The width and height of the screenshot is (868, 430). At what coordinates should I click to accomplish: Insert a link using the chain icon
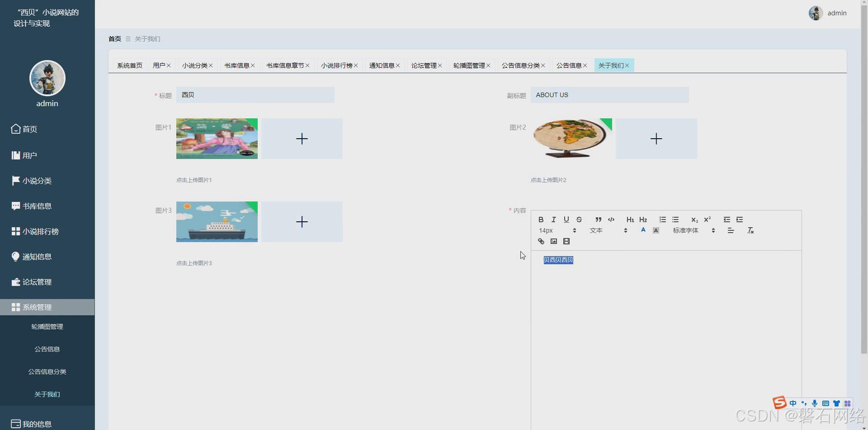click(x=540, y=241)
